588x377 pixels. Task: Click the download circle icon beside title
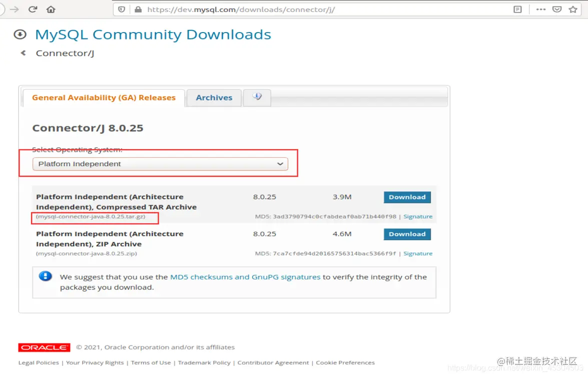20,35
